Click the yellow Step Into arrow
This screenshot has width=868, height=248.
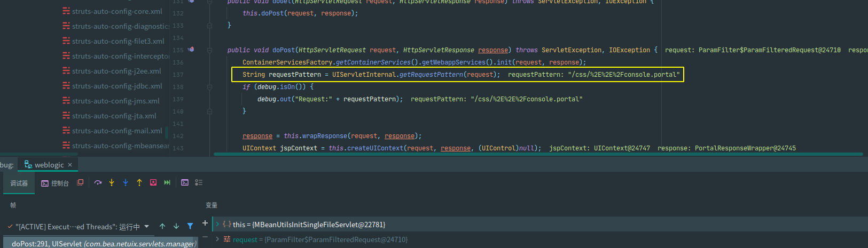pos(112,182)
